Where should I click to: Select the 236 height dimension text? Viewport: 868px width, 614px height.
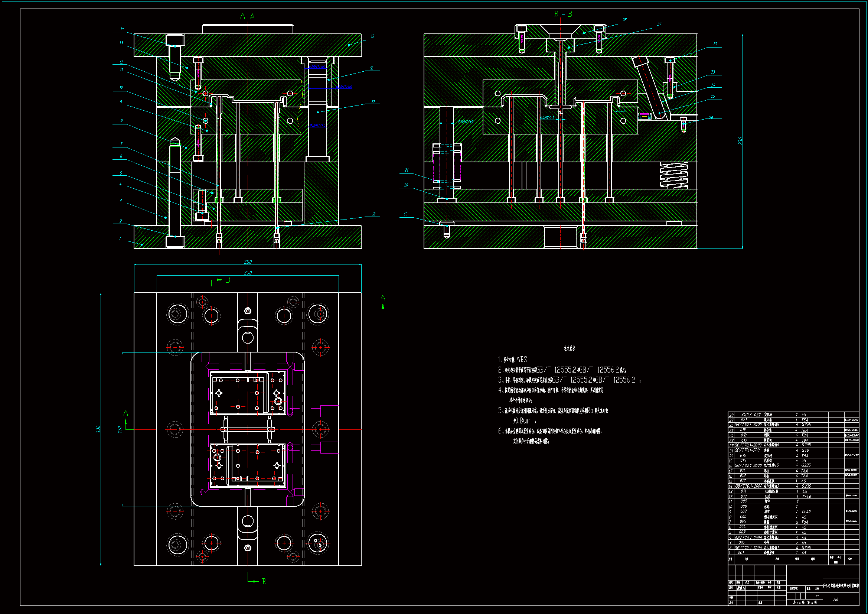coord(740,141)
